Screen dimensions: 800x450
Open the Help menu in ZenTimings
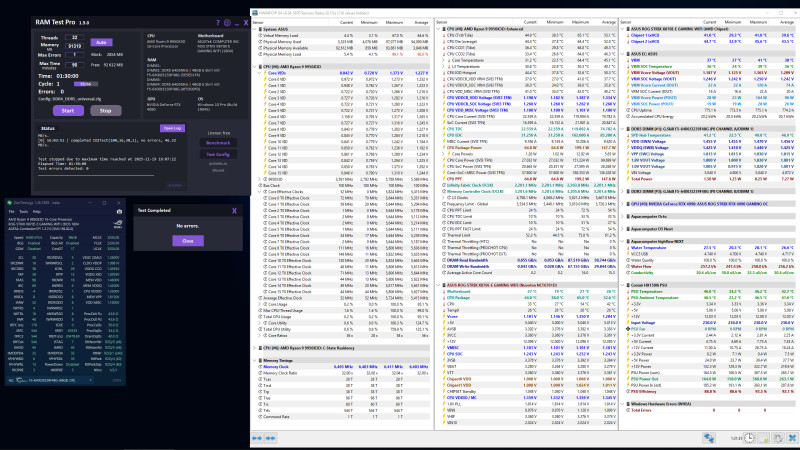[37, 211]
